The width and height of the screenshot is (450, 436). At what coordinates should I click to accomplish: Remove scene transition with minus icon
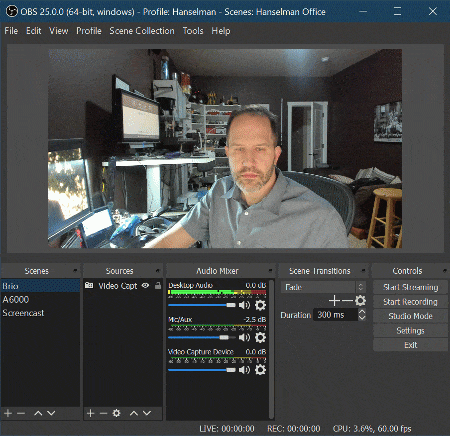click(347, 301)
